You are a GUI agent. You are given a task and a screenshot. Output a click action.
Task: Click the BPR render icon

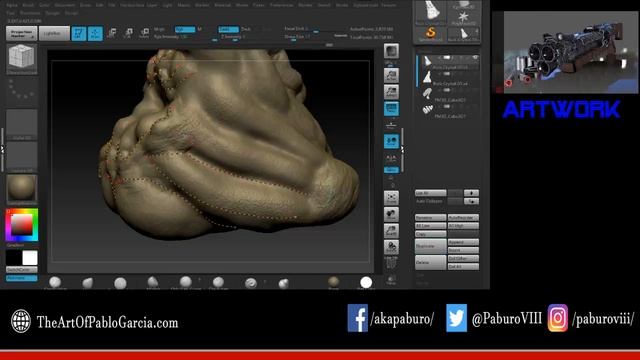coord(391,51)
